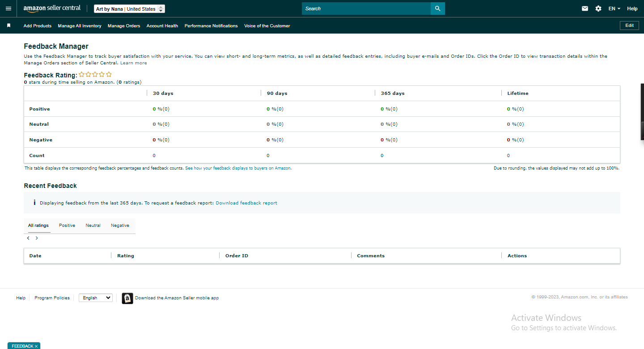Click the Feedback Manager heading
The width and height of the screenshot is (644, 349).
click(x=56, y=47)
